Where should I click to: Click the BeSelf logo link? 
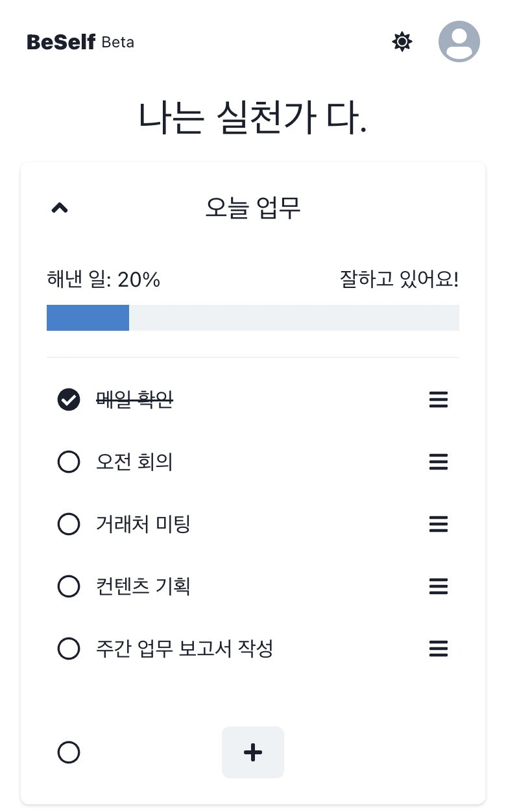pos(62,42)
